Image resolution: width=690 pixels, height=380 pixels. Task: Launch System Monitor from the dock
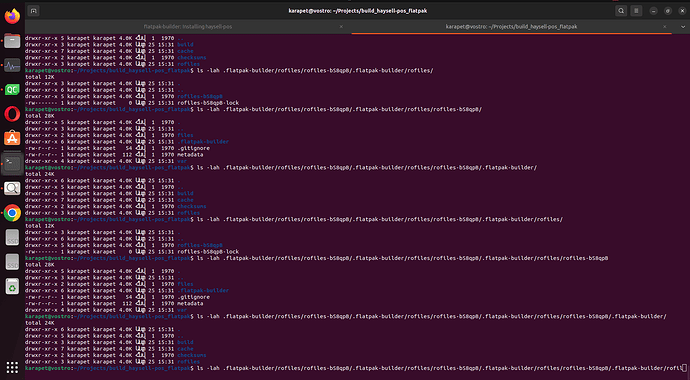(12, 66)
